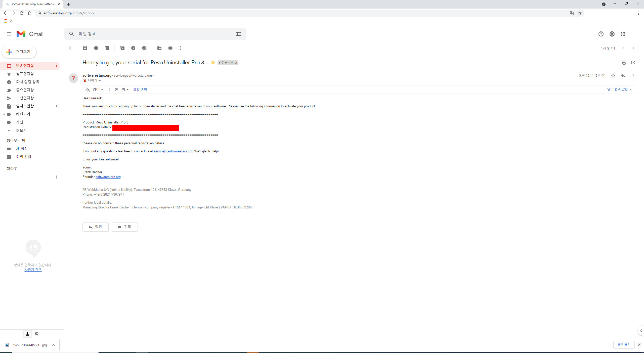Click 메일 번역 link
The image size is (644, 353).
point(140,90)
